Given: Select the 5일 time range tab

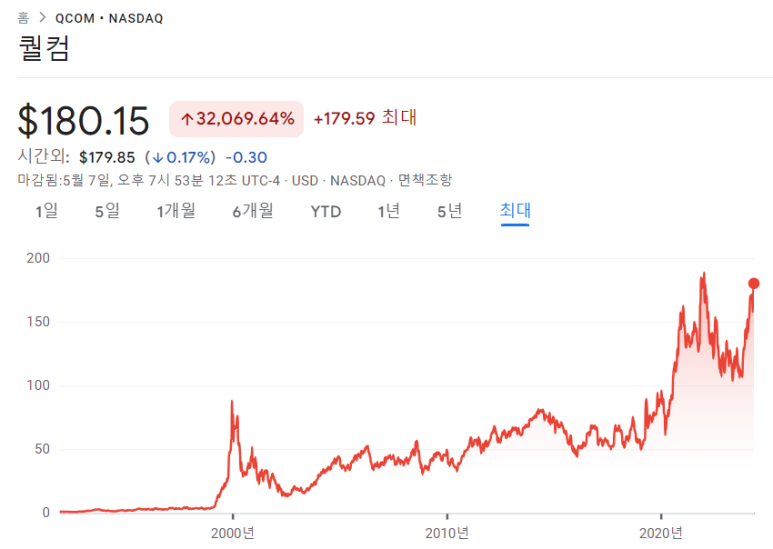Looking at the screenshot, I should point(107,211).
